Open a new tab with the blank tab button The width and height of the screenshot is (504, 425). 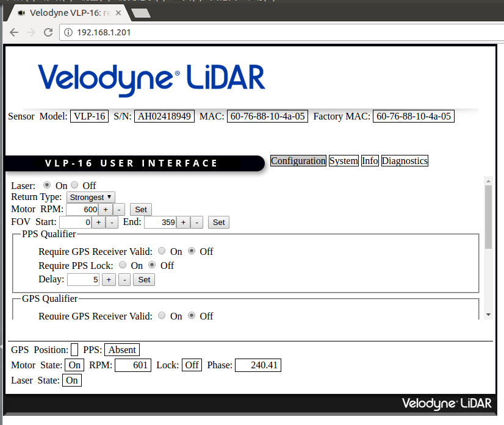[x=141, y=13]
